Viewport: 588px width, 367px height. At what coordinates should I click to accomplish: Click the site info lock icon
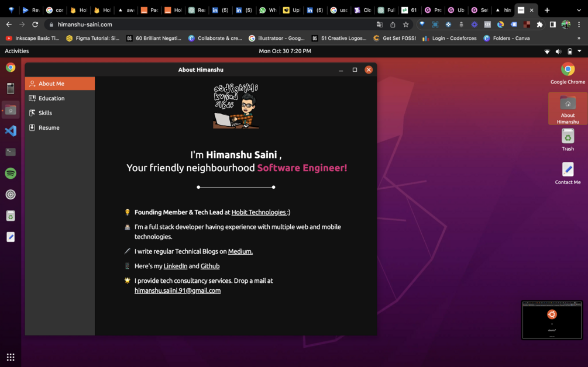pyautogui.click(x=51, y=25)
